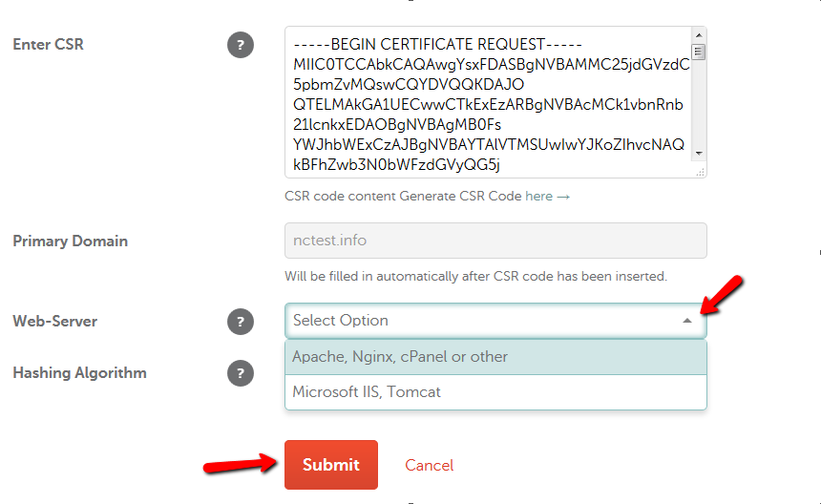Click the Web-Server label
Screen dimensions: 821x504
[55, 321]
